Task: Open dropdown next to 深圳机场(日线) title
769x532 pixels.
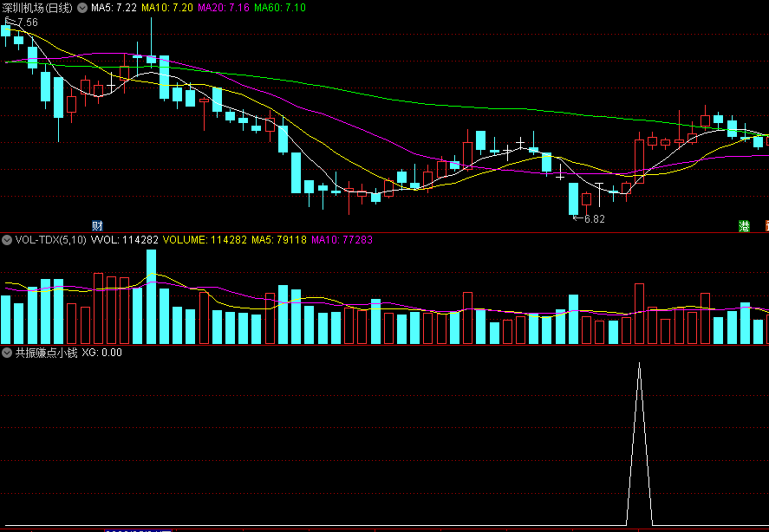Action: tap(82, 8)
